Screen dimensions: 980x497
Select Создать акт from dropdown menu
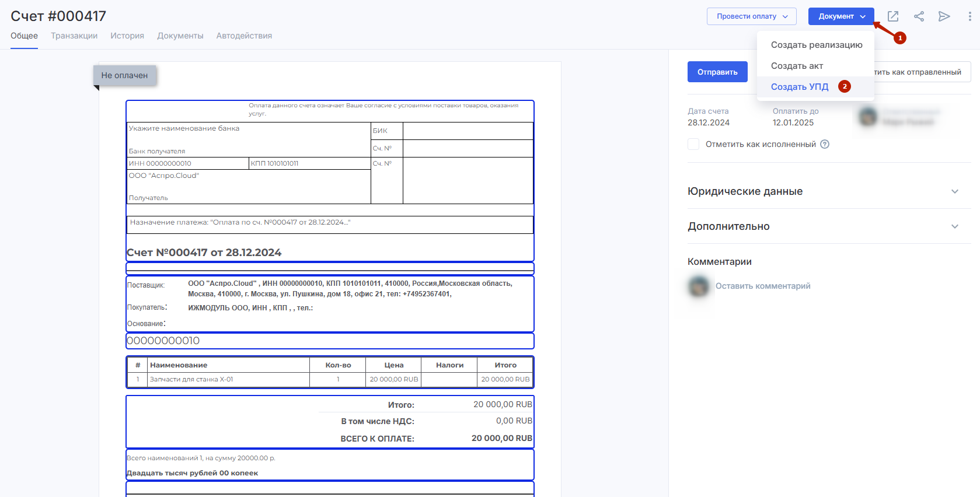pos(797,66)
